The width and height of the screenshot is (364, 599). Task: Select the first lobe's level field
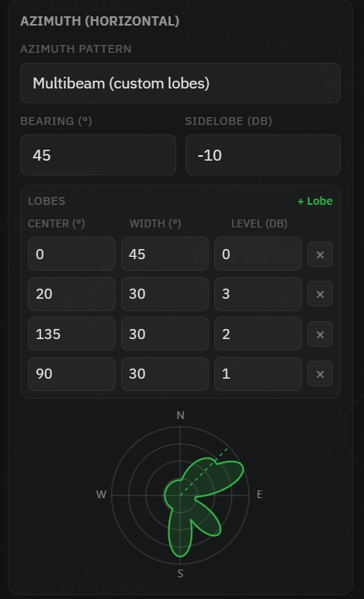(258, 254)
